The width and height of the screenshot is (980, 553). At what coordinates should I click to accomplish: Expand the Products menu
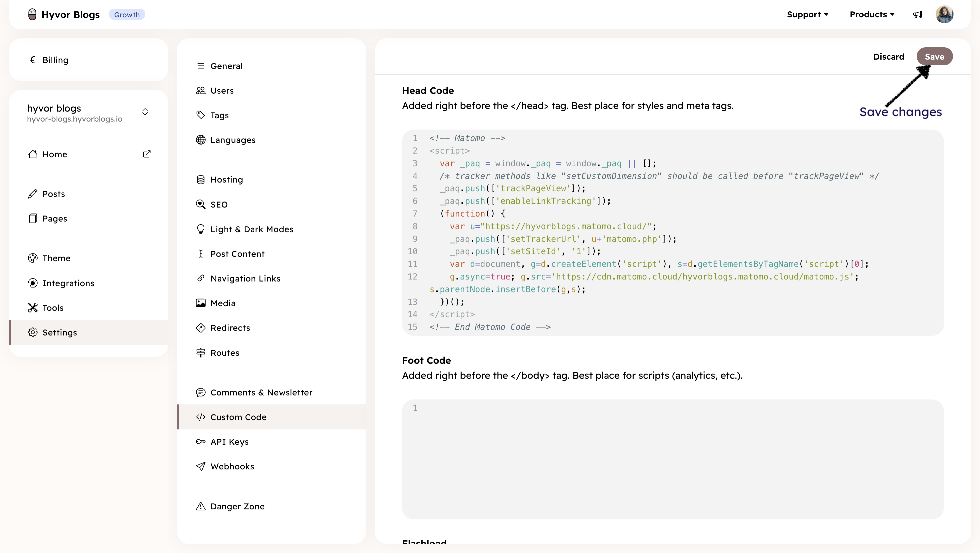pos(872,14)
